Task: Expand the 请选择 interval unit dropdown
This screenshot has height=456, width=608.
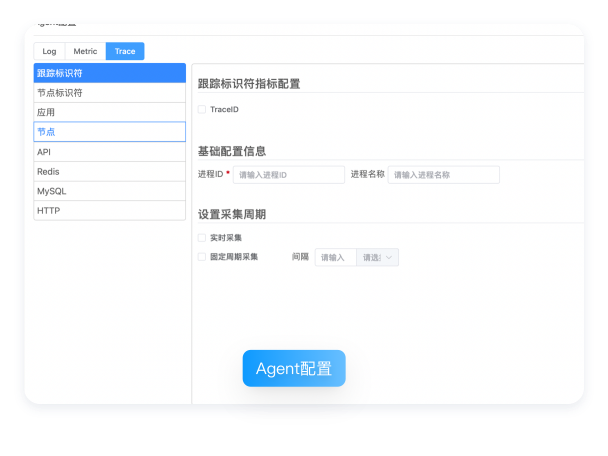Action: (378, 257)
